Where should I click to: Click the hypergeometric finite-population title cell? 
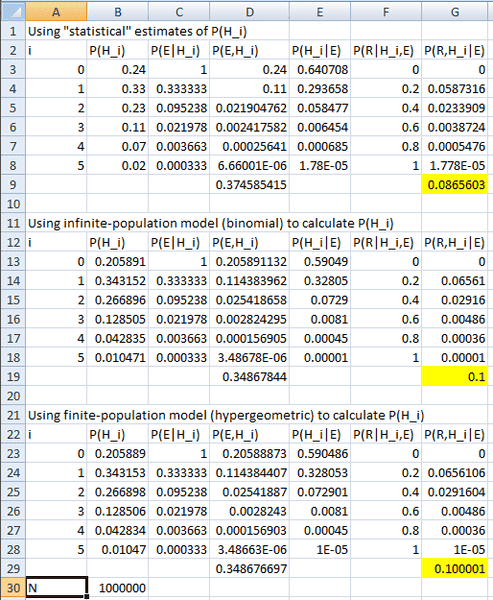pyautogui.click(x=226, y=415)
